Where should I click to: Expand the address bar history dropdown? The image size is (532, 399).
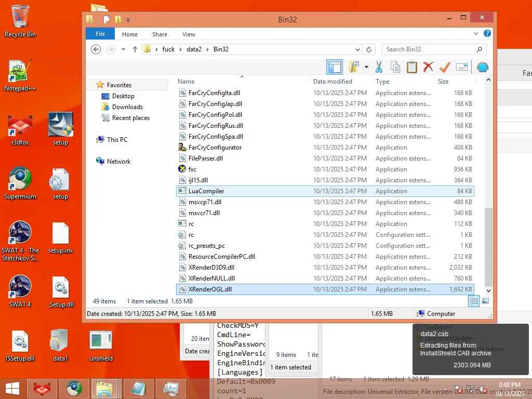coord(357,49)
